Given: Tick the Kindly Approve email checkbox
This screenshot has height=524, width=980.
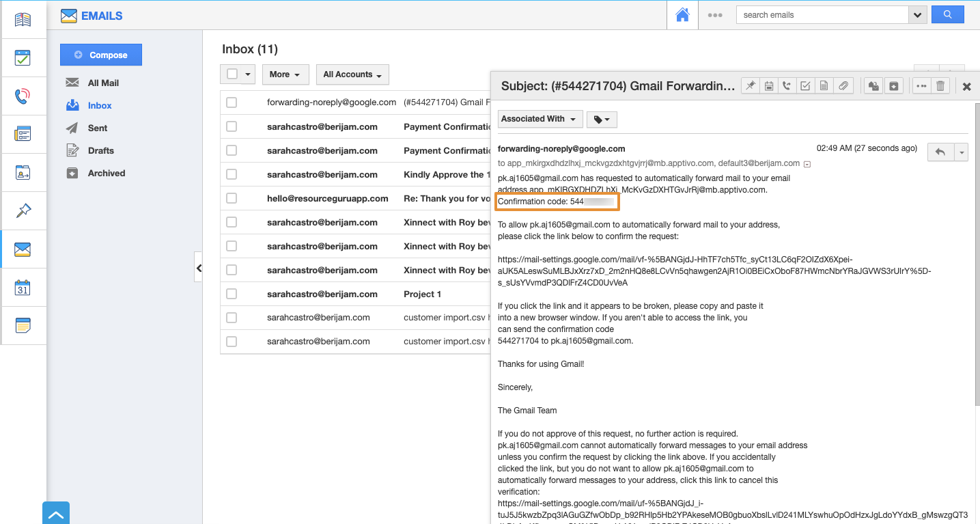Looking at the screenshot, I should [x=232, y=174].
